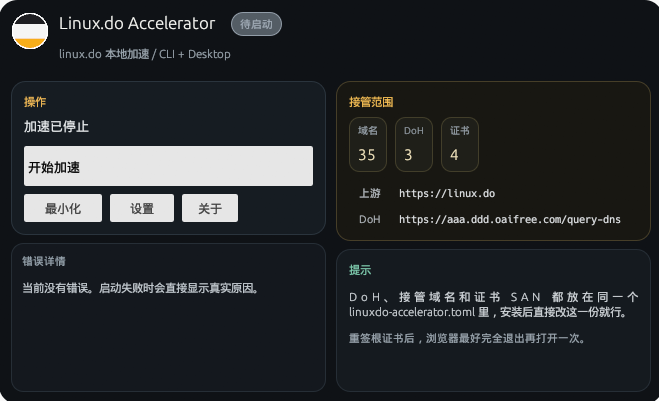Select the DoH 3 count tile
This screenshot has height=401, width=659.
(x=414, y=144)
